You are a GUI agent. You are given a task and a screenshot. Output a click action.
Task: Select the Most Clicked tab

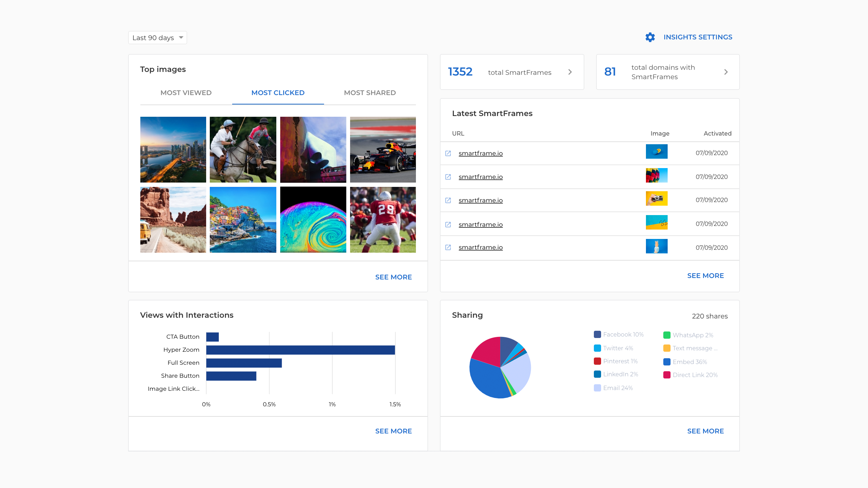point(278,93)
